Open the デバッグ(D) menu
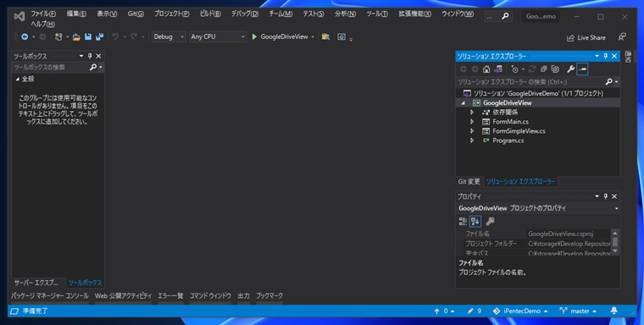644x325 pixels. pos(245,14)
